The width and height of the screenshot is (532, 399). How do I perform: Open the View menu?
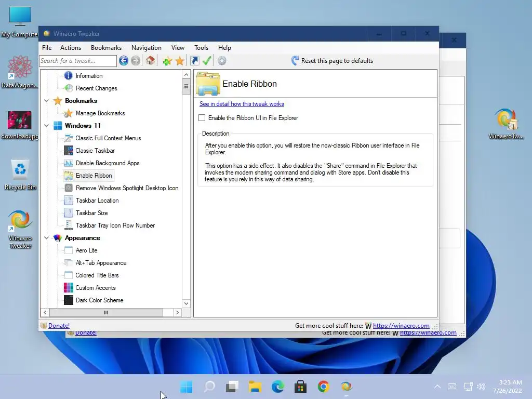[178, 47]
